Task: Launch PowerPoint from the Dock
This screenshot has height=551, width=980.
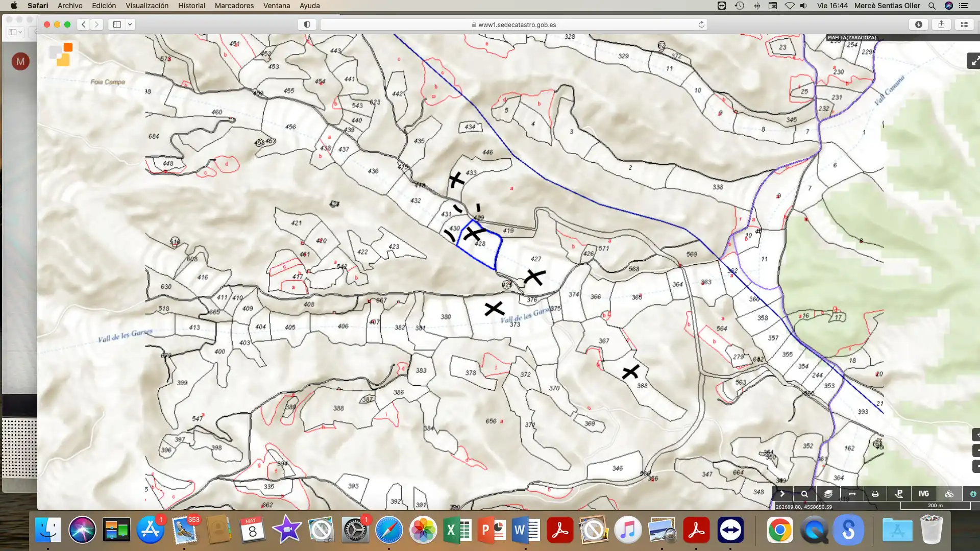Action: coord(492,530)
